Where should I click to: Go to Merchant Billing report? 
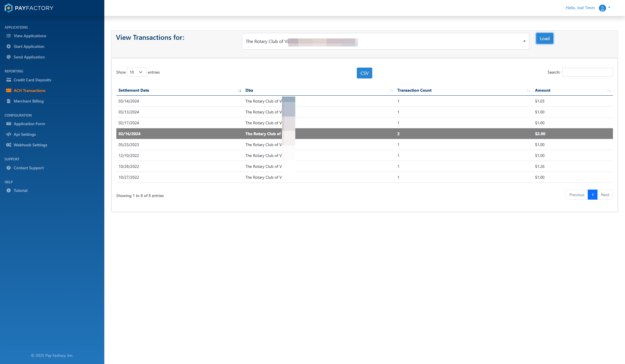tap(29, 101)
